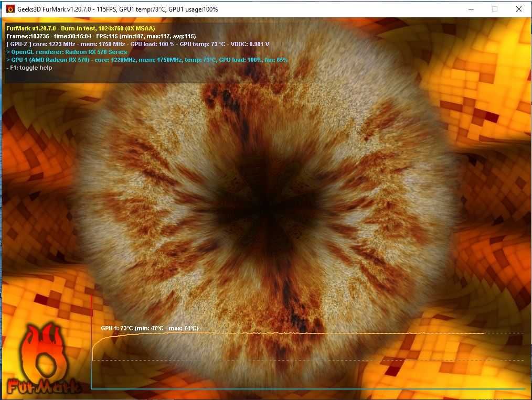Viewport: 532px width, 400px height.
Task: Click the 'GPU 1: 73°C (min: 47°C - max: 74°C)' label
Action: pos(150,328)
